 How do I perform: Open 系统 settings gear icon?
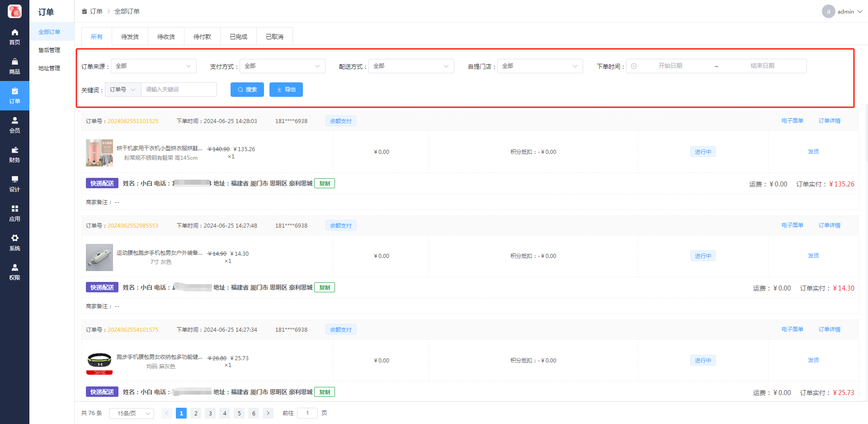14,238
